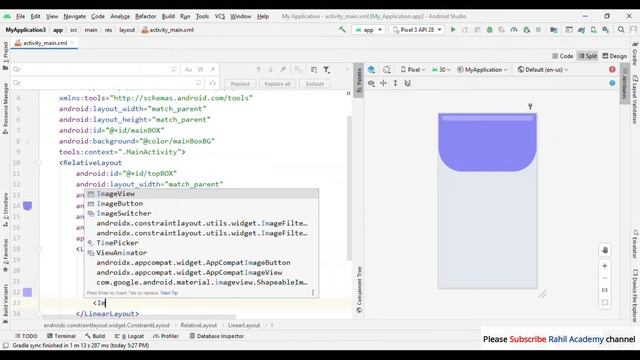Click the color swatch gutter icon on line 22
Image resolution: width=640 pixels, height=360 pixels.
(x=27, y=292)
